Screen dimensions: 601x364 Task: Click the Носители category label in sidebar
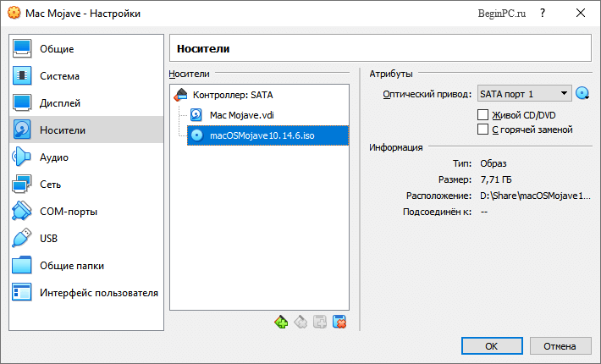63,130
